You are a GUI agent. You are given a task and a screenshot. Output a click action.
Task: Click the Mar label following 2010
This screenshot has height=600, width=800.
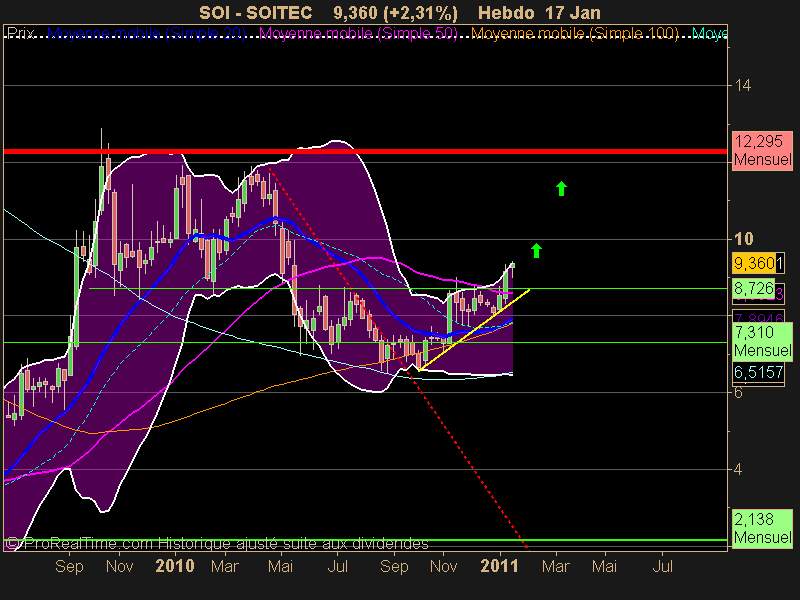[x=225, y=566]
